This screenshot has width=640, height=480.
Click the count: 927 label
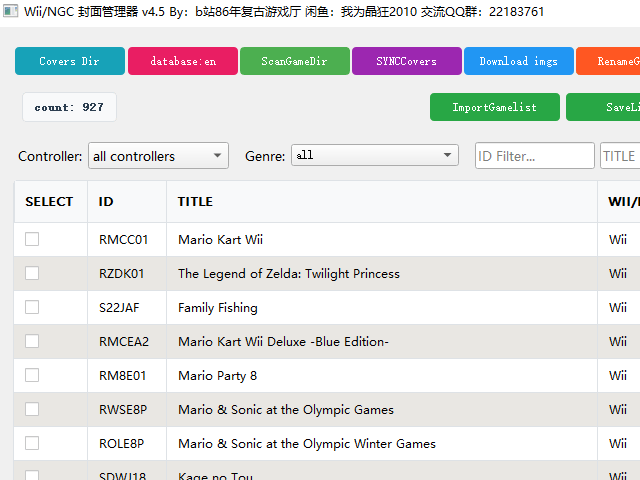click(x=69, y=107)
